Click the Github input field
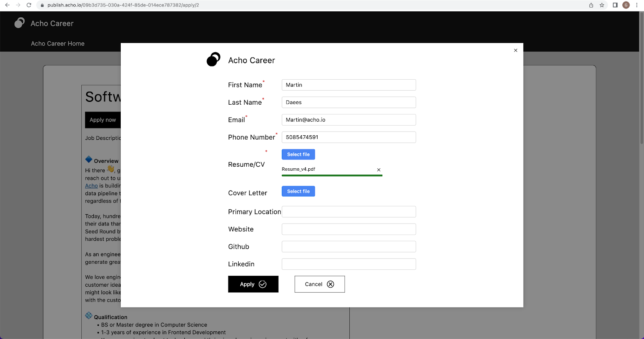Screen dimensions: 644x339 [349, 246]
